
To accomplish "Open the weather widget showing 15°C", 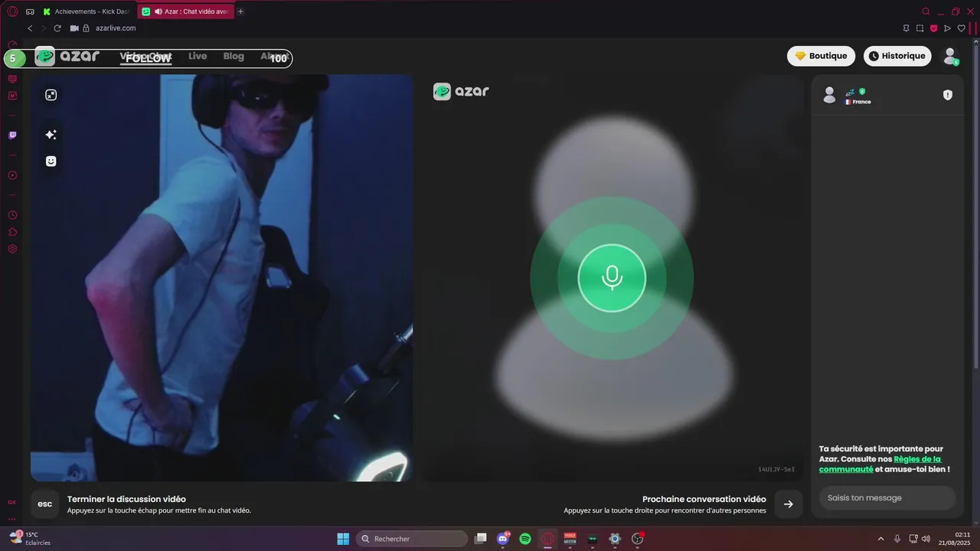I will [x=30, y=539].
